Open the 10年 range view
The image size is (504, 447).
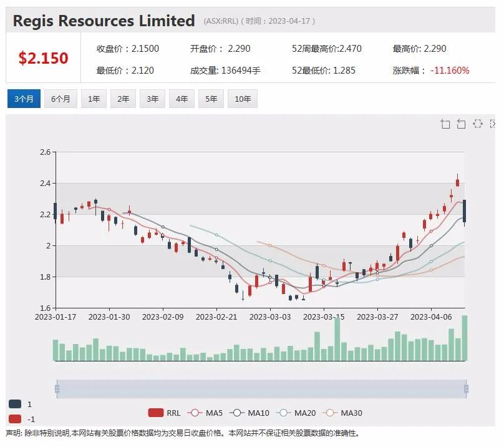243,99
